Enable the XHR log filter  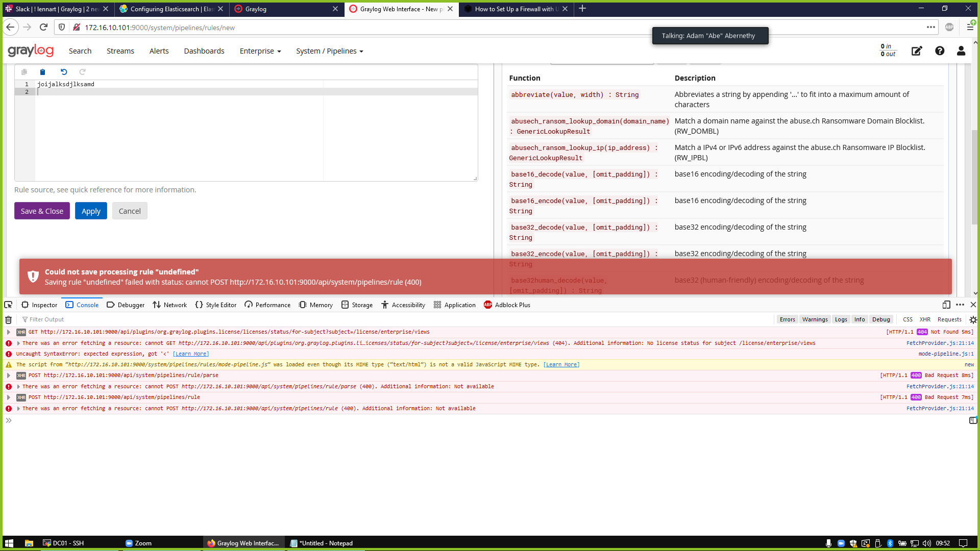925,319
